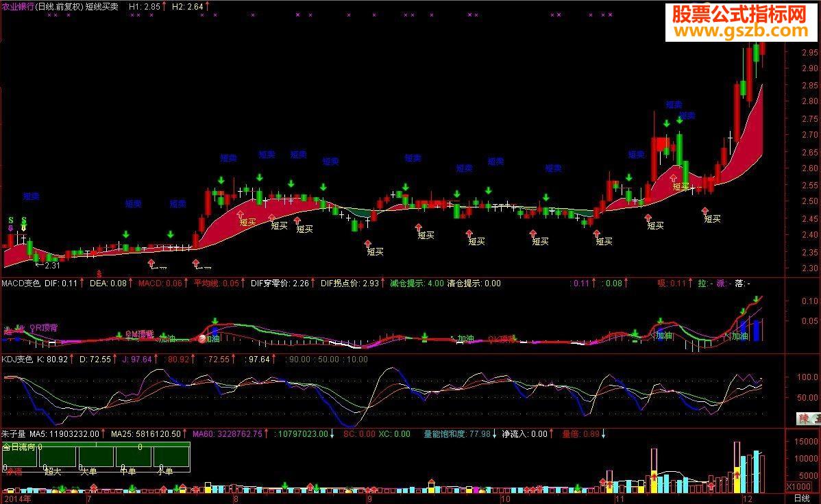The width and height of the screenshot is (821, 504).
Task: Click the K: 80.92 reading
Action: (x=52, y=359)
